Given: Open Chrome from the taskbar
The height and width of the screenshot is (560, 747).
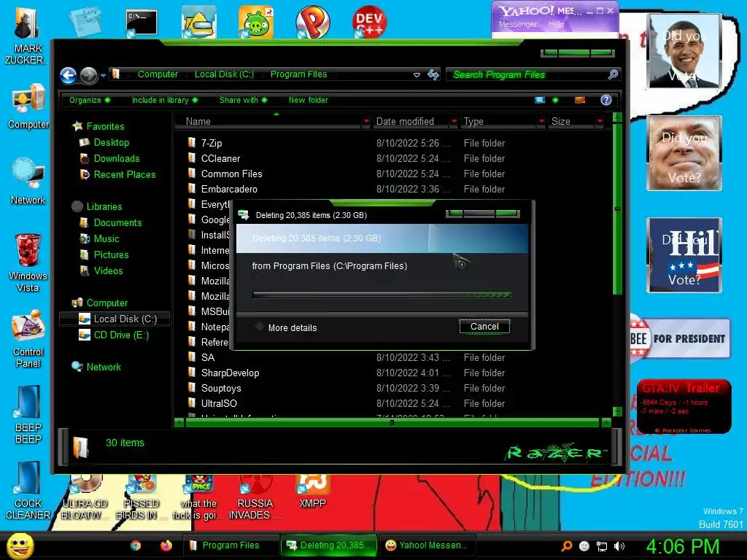Looking at the screenshot, I should click(136, 545).
